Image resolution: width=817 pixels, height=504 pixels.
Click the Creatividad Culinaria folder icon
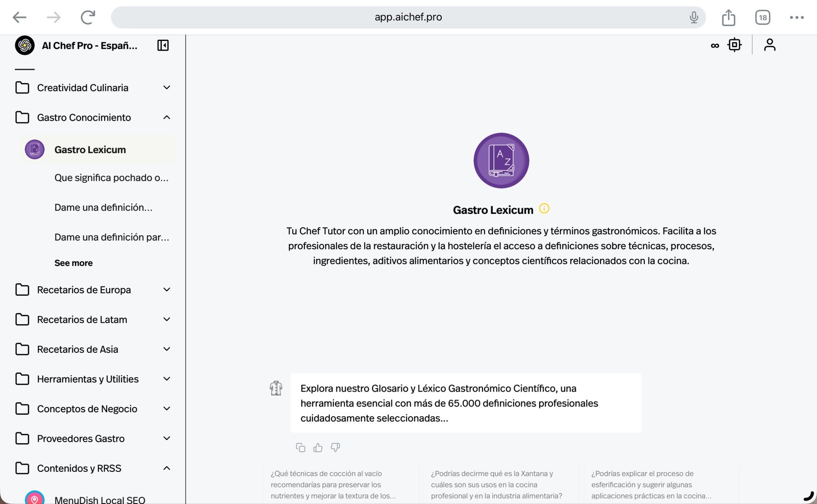[x=22, y=88]
